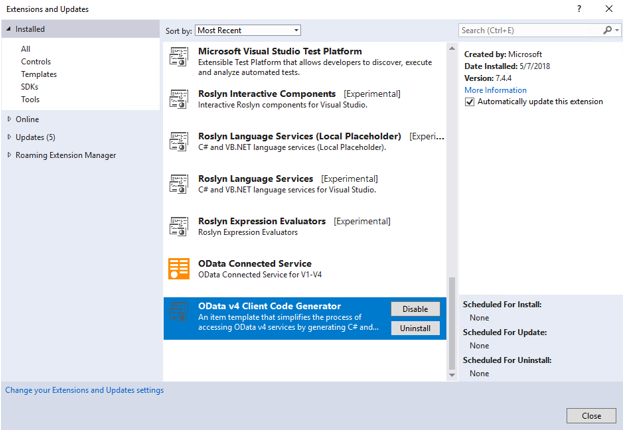Select the Controls category
This screenshot has height=430, width=623.
(36, 62)
